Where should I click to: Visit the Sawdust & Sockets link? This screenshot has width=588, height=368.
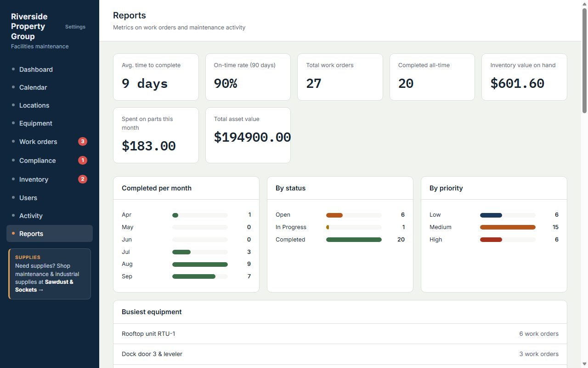[44, 286]
